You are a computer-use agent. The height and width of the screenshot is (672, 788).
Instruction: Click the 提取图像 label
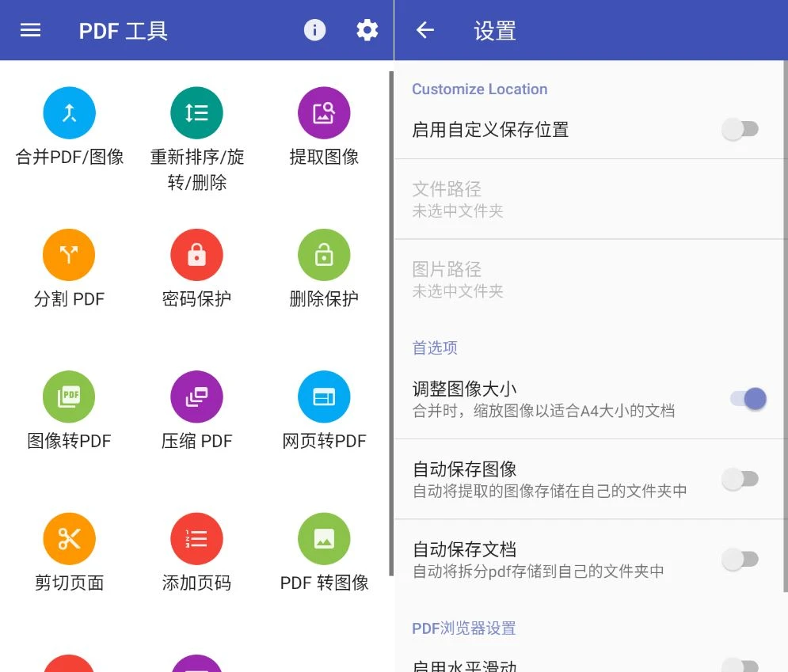324,157
